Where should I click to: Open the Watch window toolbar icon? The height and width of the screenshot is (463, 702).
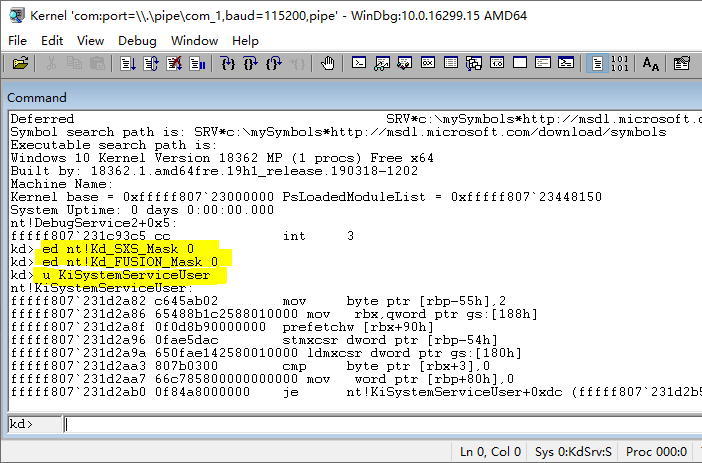tap(382, 63)
